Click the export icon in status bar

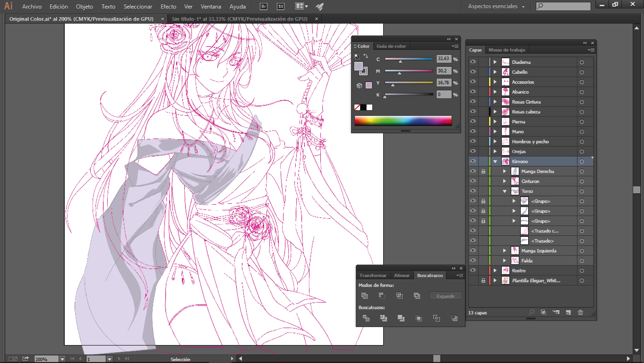click(x=26, y=358)
